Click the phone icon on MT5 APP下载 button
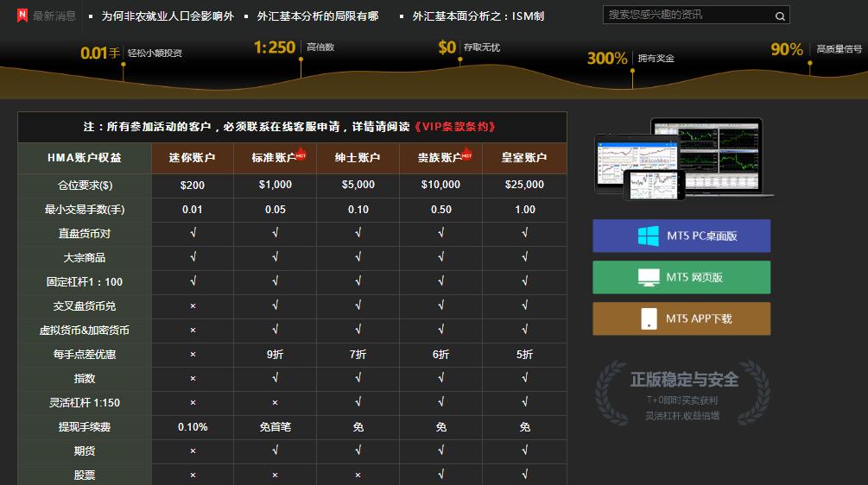The image size is (868, 485). [649, 318]
